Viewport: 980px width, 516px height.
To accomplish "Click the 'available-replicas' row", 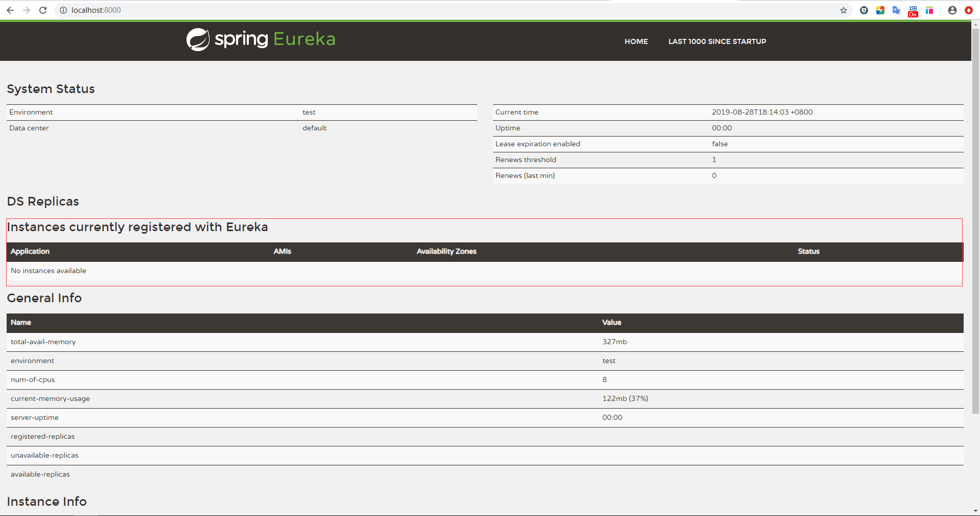I will pos(485,475).
